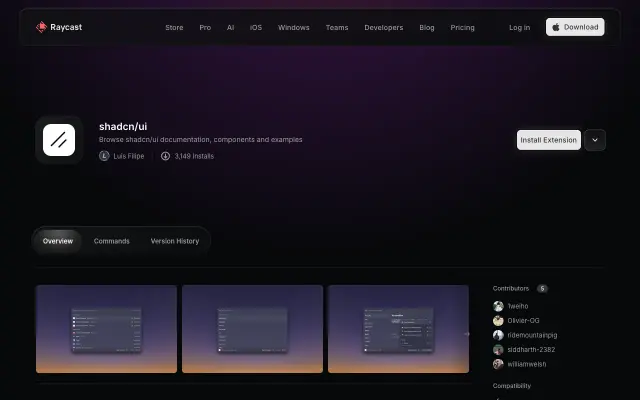The width and height of the screenshot is (640, 400).
Task: View the Pricing page
Action: pyautogui.click(x=462, y=28)
